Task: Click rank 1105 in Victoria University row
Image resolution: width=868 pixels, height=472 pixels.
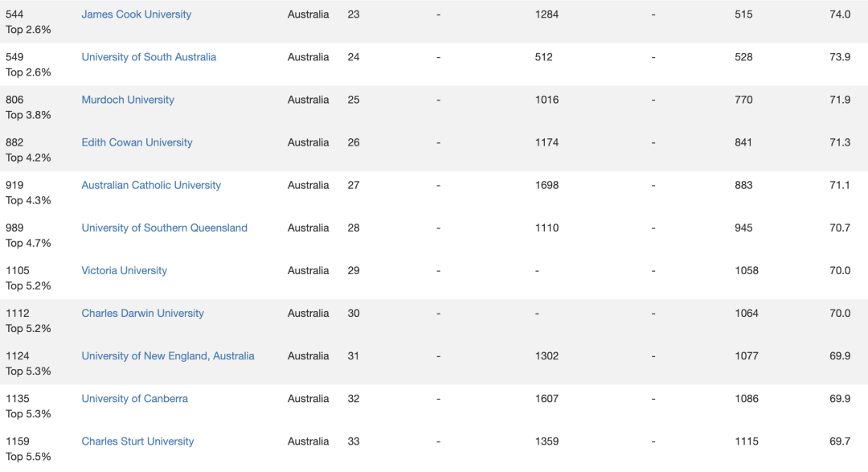Action: 18,270
